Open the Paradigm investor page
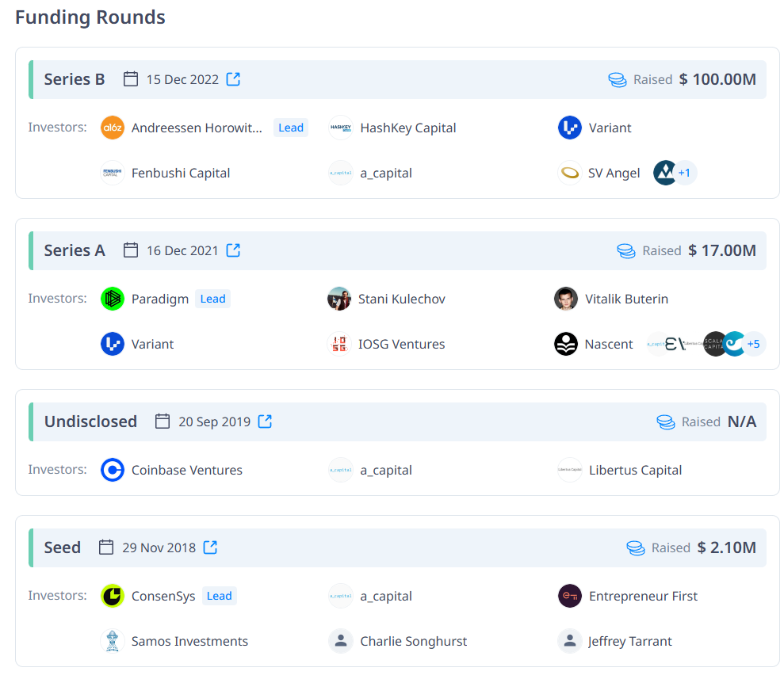Viewport: 784px width, 679px height. tap(160, 299)
